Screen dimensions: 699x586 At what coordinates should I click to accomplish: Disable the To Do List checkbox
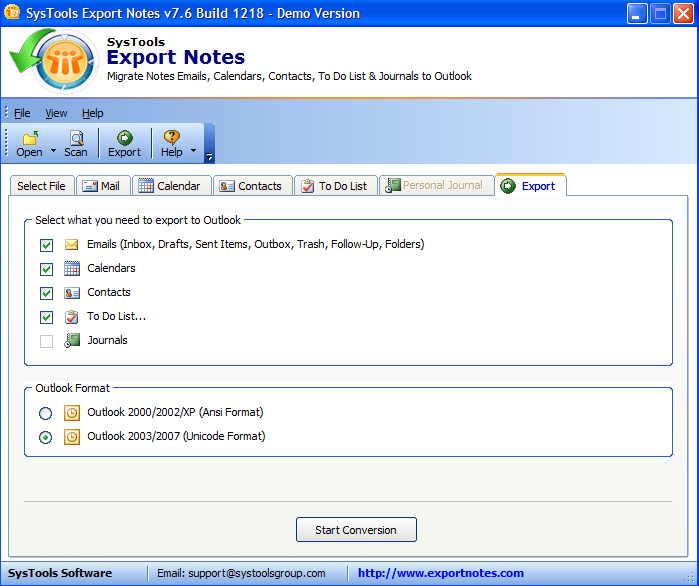[x=46, y=317]
